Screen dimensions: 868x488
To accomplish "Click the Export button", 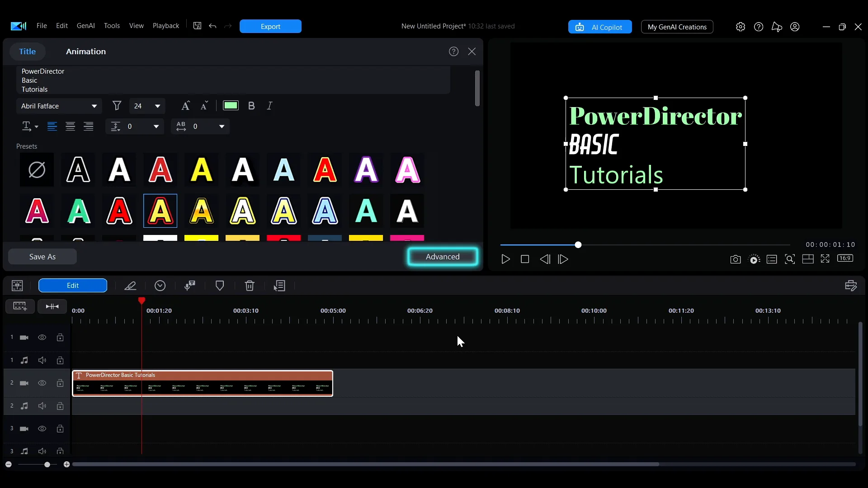I will (x=270, y=26).
